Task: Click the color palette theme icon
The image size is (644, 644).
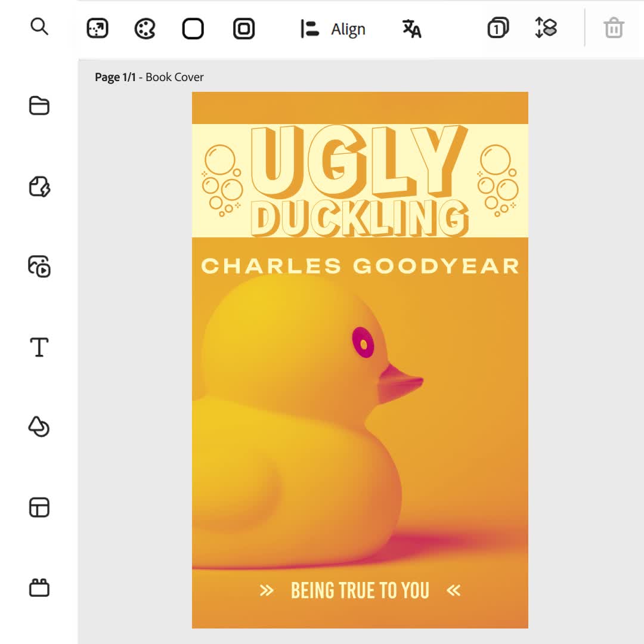Action: click(x=145, y=29)
